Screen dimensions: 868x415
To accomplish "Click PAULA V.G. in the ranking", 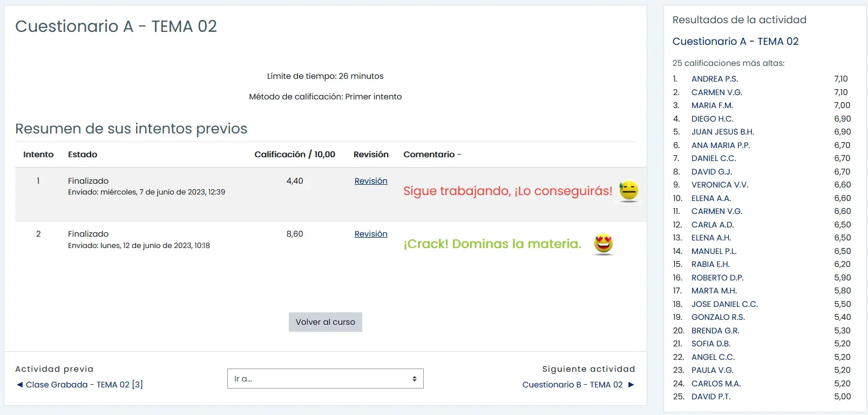I will coord(713,370).
